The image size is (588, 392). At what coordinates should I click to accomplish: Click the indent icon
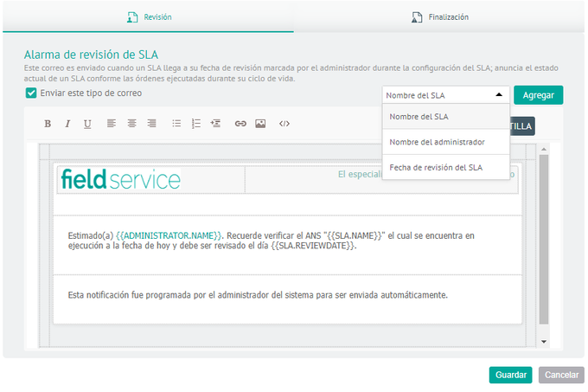click(215, 124)
